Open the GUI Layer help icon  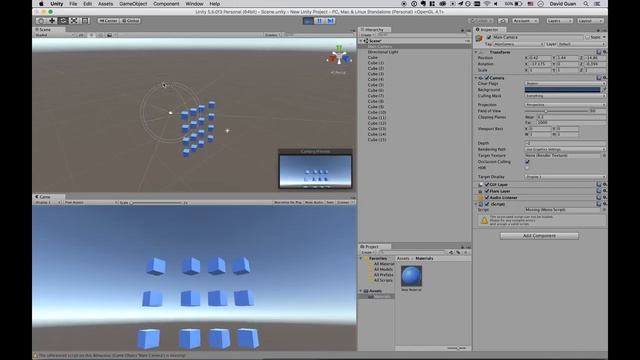pyautogui.click(x=599, y=184)
